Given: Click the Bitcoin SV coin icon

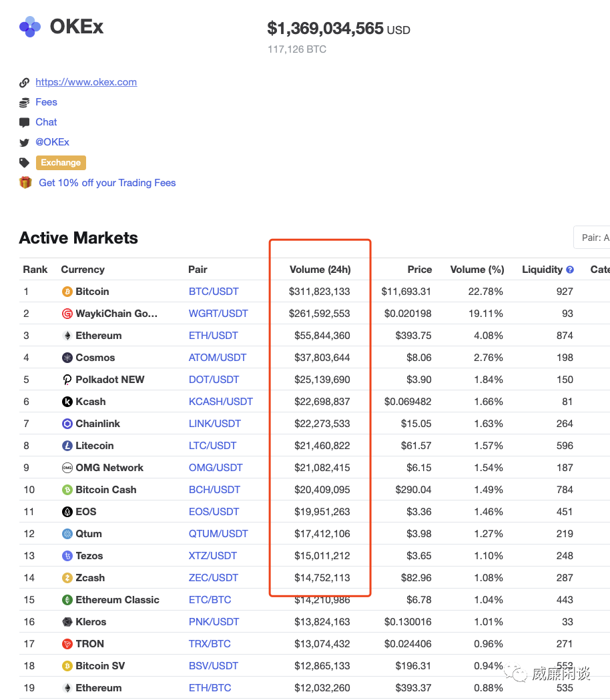Looking at the screenshot, I should pos(67,666).
